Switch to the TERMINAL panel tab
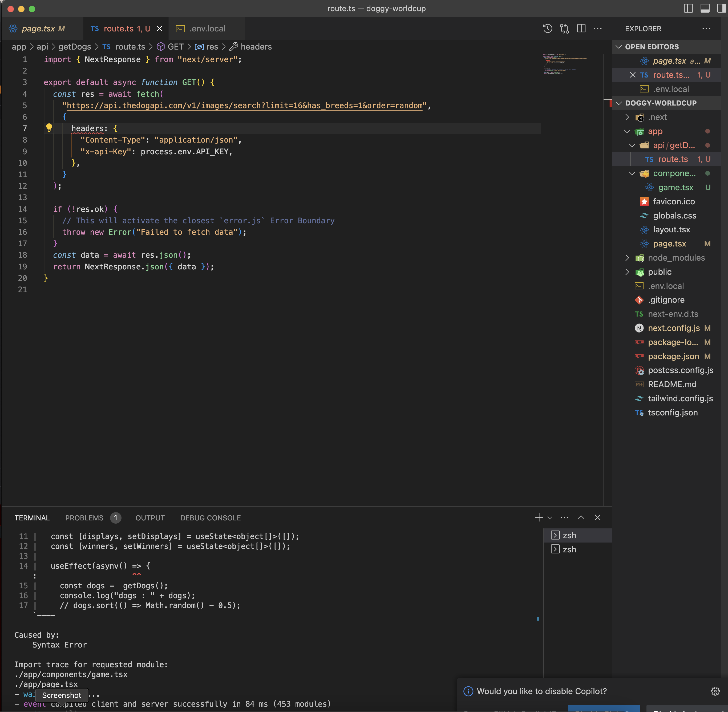This screenshot has height=712, width=728. click(32, 518)
